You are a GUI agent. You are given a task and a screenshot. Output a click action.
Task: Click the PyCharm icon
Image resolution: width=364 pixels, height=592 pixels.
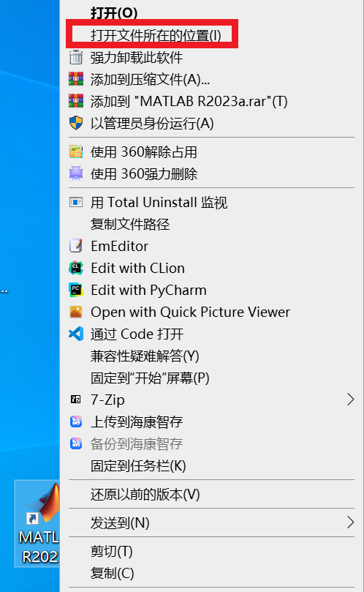[x=76, y=290]
